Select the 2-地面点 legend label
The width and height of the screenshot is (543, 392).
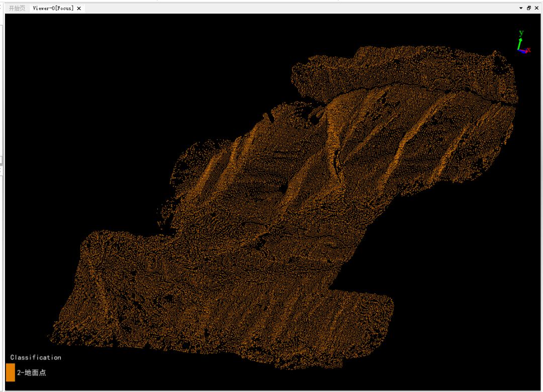click(32, 372)
